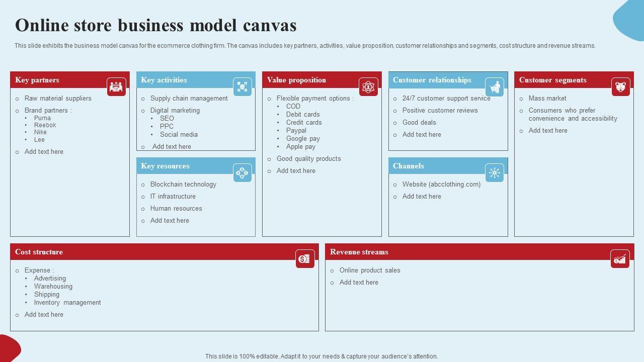Select the 'Customer segments' header text

pyautogui.click(x=553, y=80)
